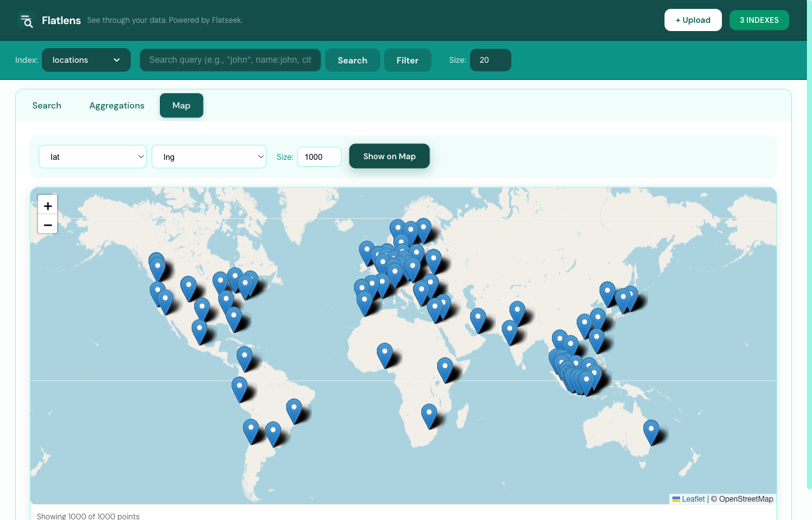Open the lng field dropdown
Image resolution: width=812 pixels, height=520 pixels.
click(209, 156)
